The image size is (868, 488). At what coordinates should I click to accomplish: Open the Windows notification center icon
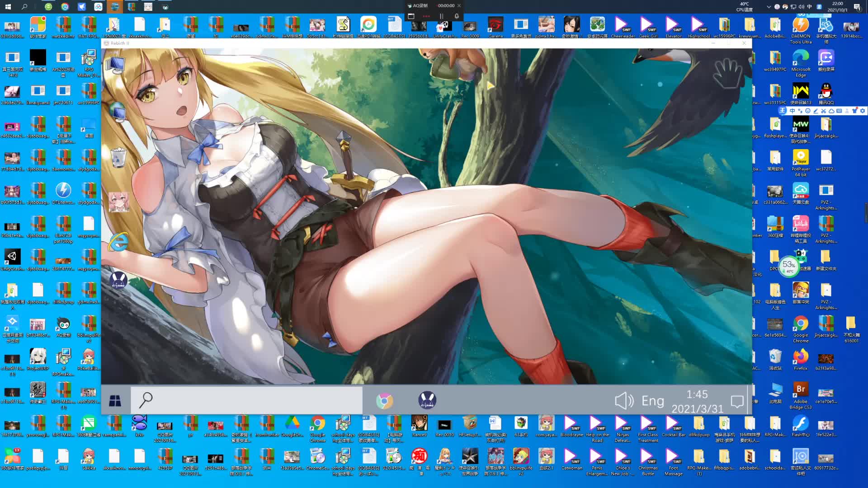[x=857, y=7]
